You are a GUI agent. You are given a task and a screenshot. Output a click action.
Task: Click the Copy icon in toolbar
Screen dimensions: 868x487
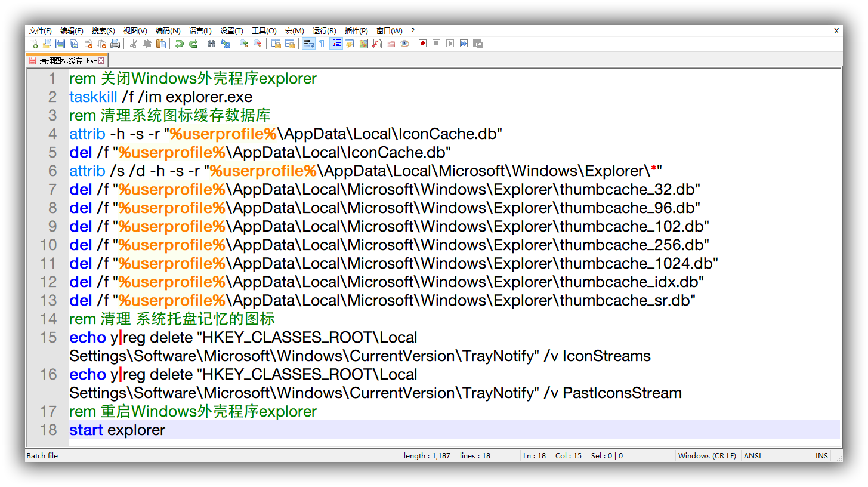(x=147, y=44)
